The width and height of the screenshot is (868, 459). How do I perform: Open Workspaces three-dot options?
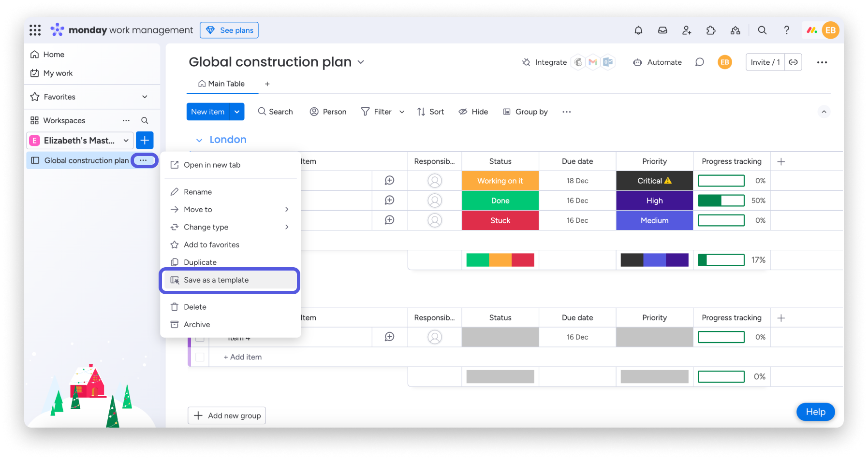pos(126,120)
